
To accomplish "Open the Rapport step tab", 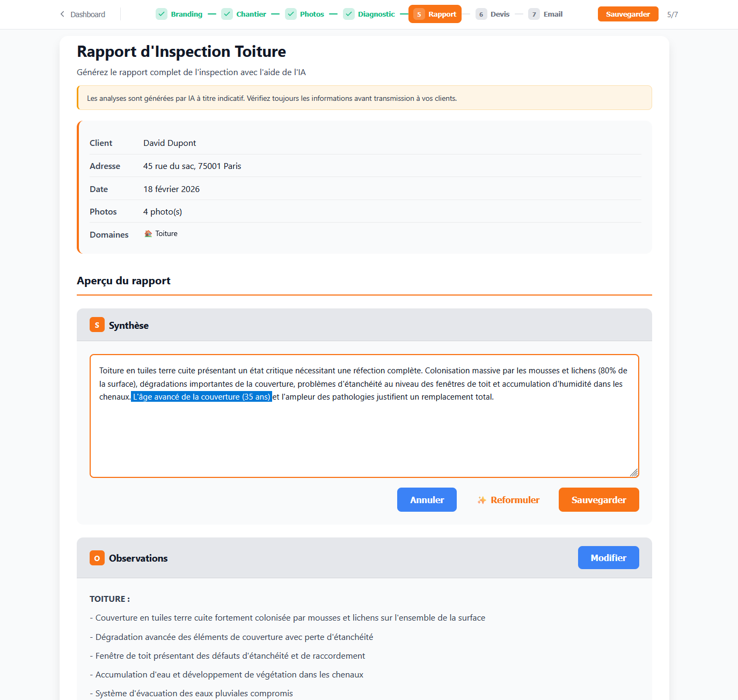I will [435, 14].
